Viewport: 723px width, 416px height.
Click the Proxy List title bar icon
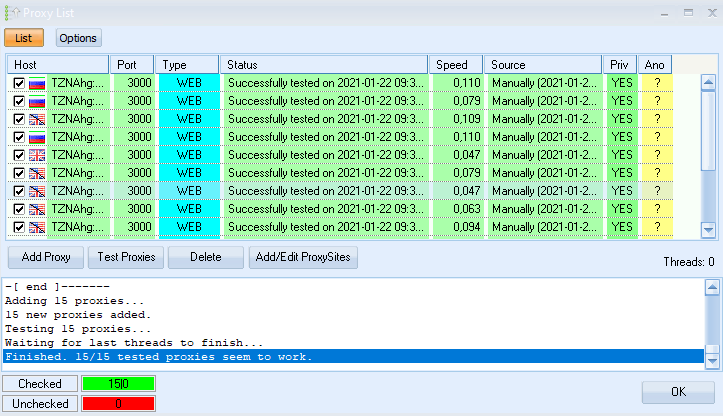(12, 13)
